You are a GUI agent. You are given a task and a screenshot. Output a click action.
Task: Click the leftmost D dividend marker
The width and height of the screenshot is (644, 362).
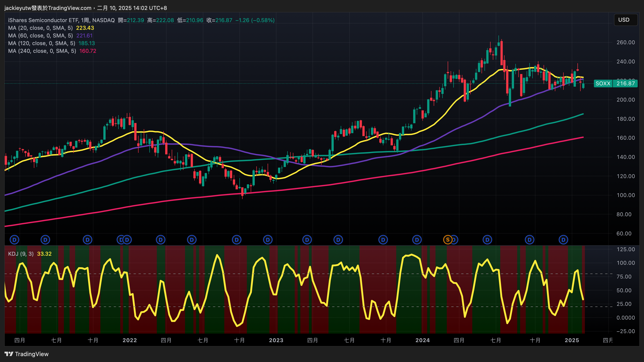coord(14,240)
